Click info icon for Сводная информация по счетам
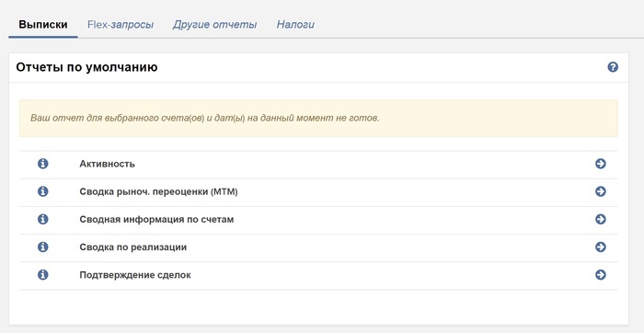 42,219
